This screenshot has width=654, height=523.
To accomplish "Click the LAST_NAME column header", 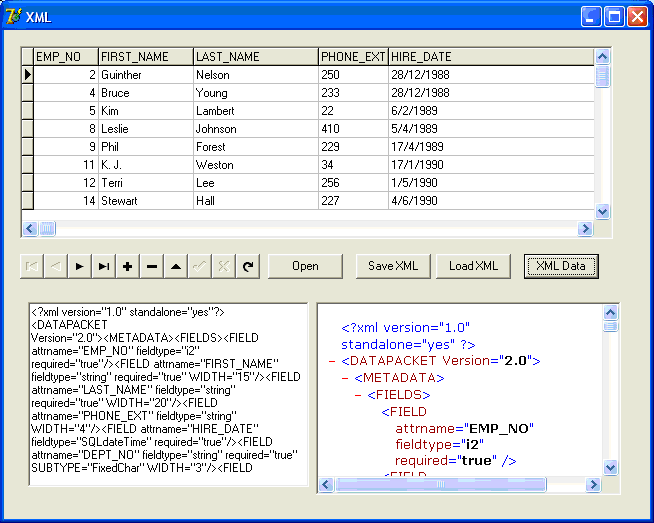I will pos(255,57).
